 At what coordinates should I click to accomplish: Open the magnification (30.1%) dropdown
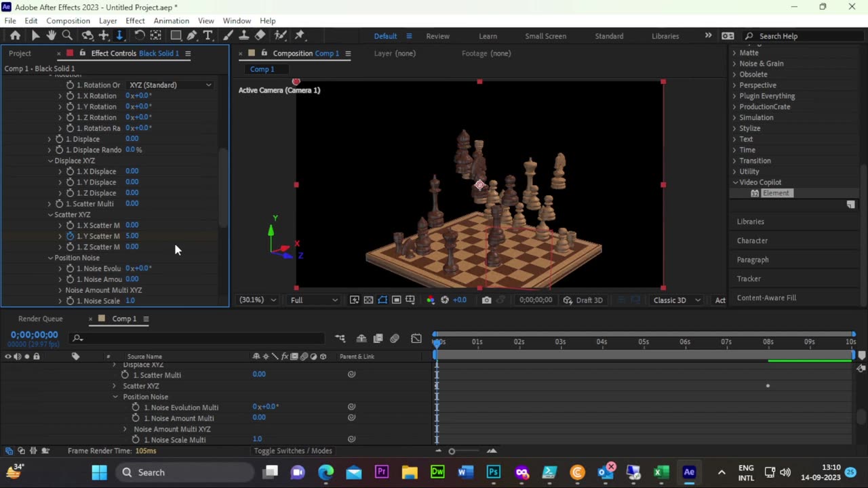(258, 300)
